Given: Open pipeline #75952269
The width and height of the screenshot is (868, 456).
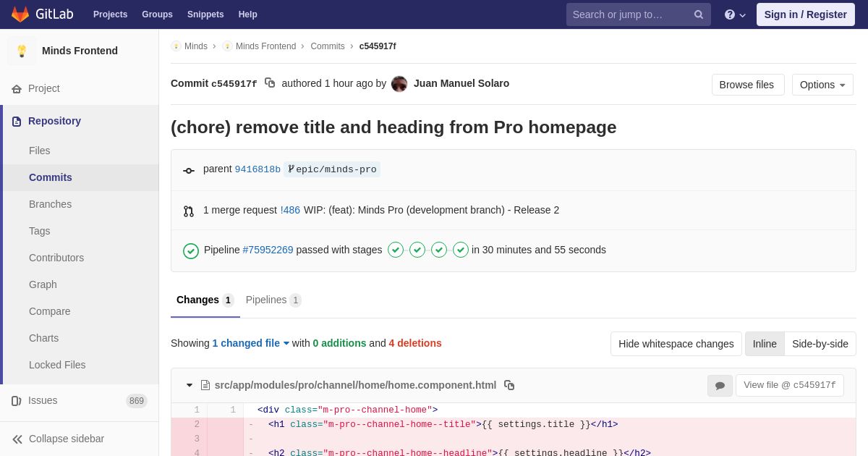Looking at the screenshot, I should [x=268, y=250].
